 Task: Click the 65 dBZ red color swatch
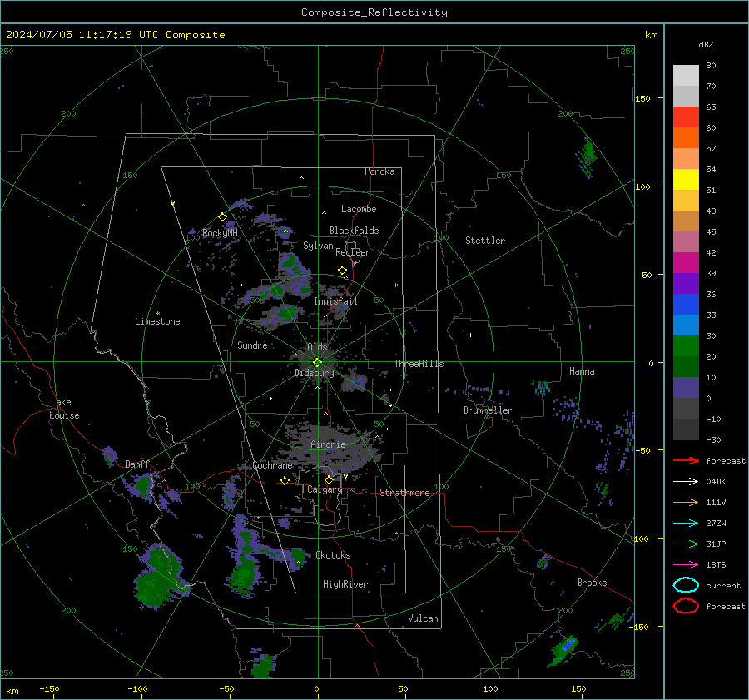(x=686, y=117)
